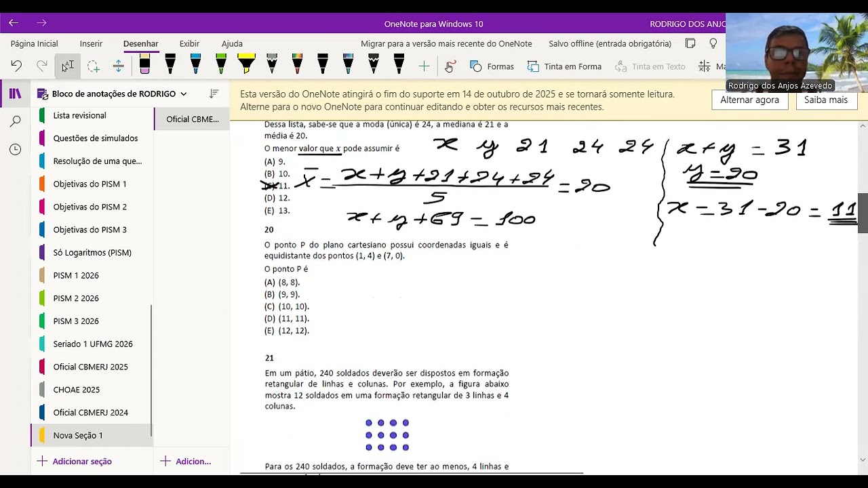868x488 pixels.
Task: Open the Objetivas do PISM 2 section
Action: pos(91,207)
